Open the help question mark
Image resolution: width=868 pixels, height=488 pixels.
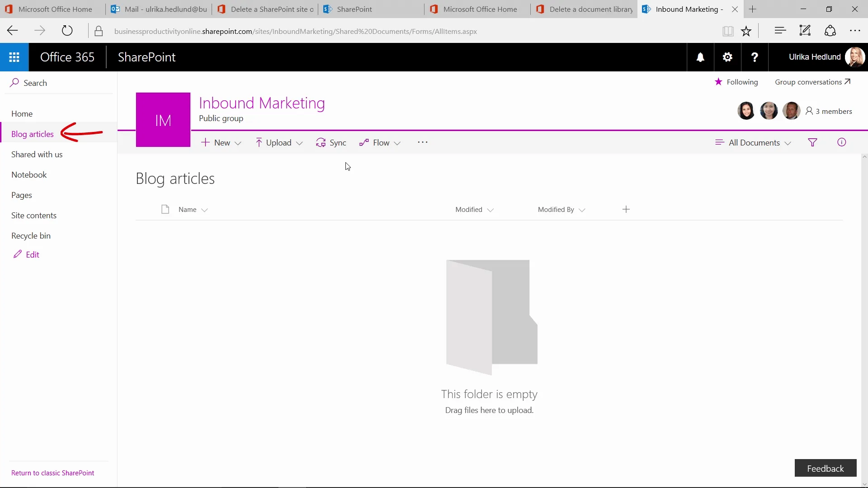pos(755,57)
